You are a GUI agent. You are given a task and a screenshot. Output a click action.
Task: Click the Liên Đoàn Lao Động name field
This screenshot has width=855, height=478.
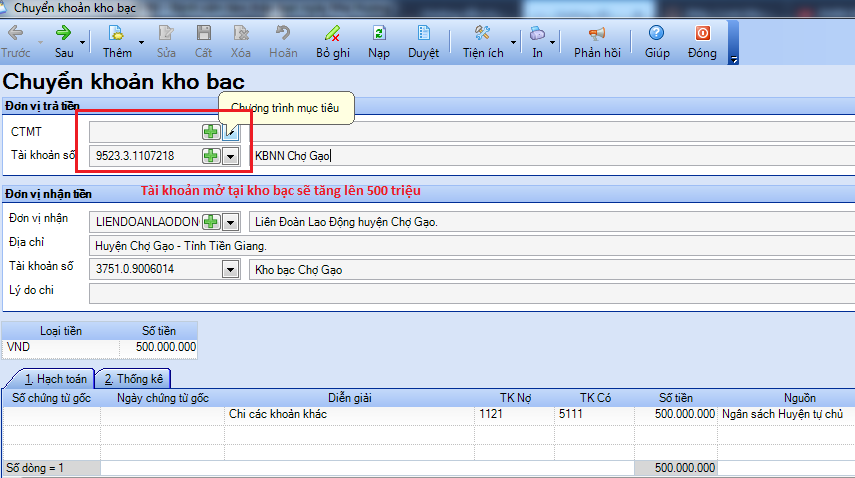552,222
